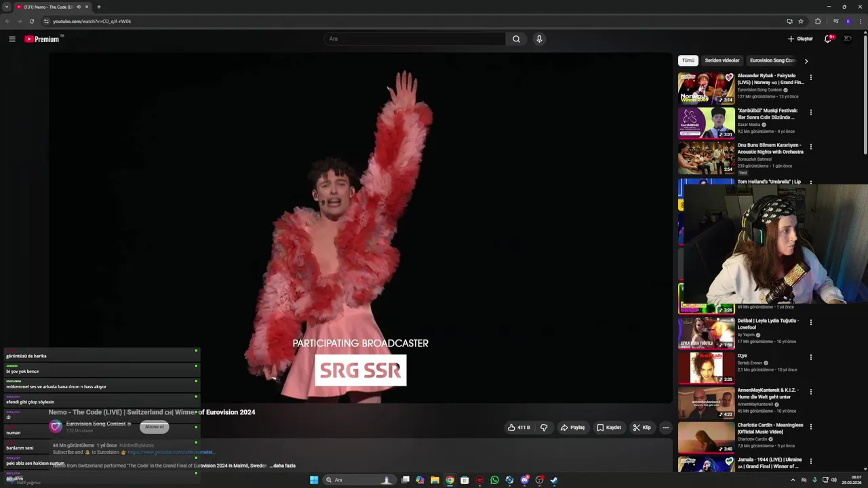This screenshot has width=868, height=488.
Task: Open Delibal Leyla Lydia Tuğutlu Lovefool thumbnail
Action: tap(706, 333)
